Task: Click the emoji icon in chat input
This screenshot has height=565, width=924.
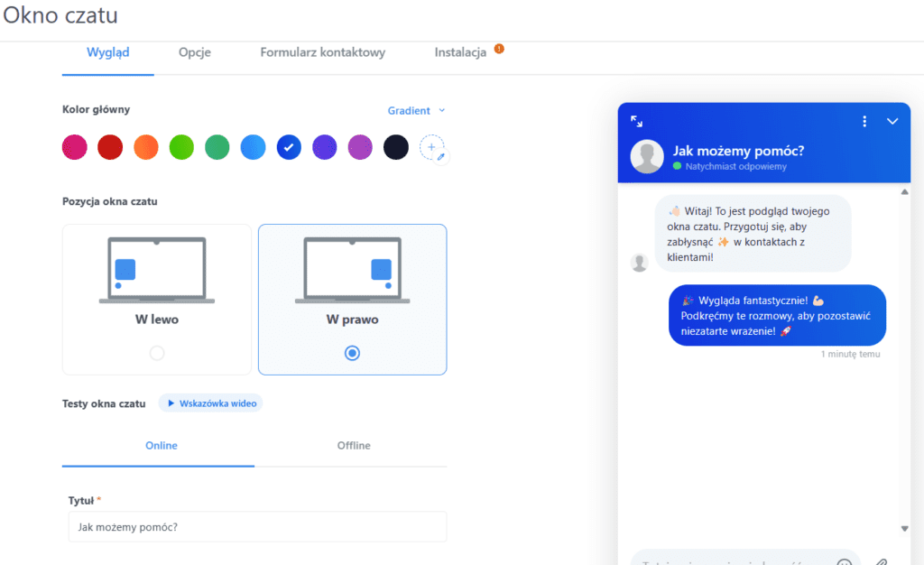Action: coord(844,561)
